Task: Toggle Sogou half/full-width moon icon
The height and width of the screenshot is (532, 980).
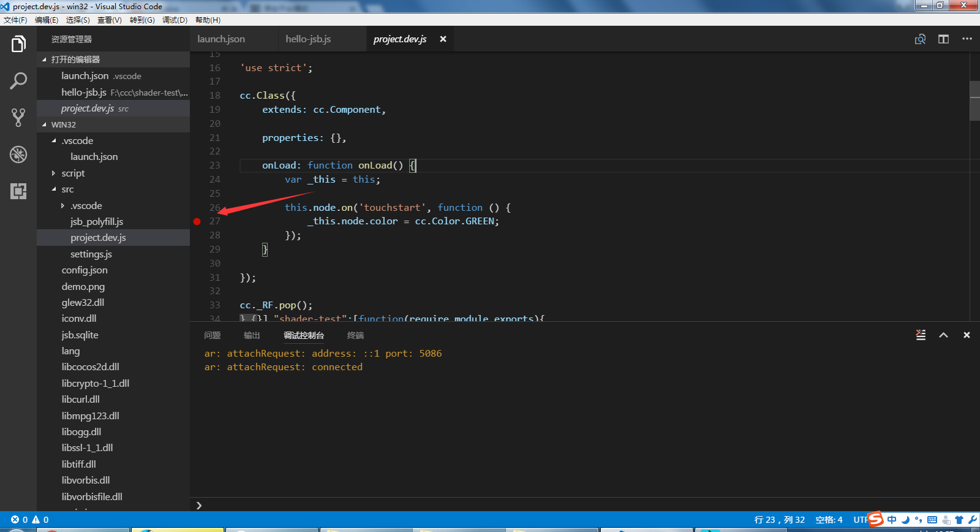Action: pos(905,520)
